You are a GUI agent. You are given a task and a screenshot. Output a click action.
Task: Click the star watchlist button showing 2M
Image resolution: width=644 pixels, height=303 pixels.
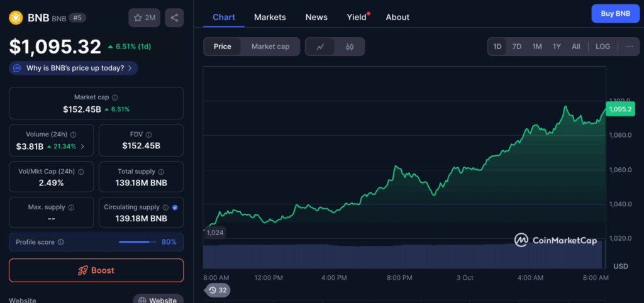[144, 18]
